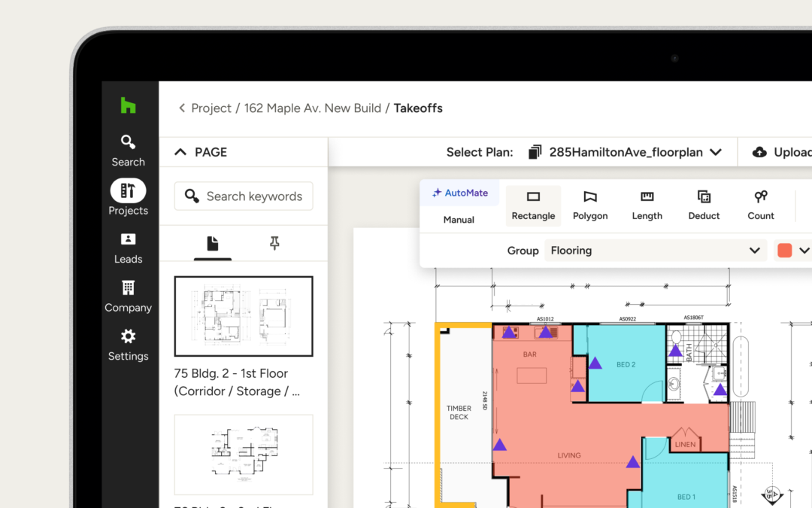Image resolution: width=812 pixels, height=508 pixels.
Task: Open 162 Maple Av. New Build breadcrumb
Action: tap(312, 108)
